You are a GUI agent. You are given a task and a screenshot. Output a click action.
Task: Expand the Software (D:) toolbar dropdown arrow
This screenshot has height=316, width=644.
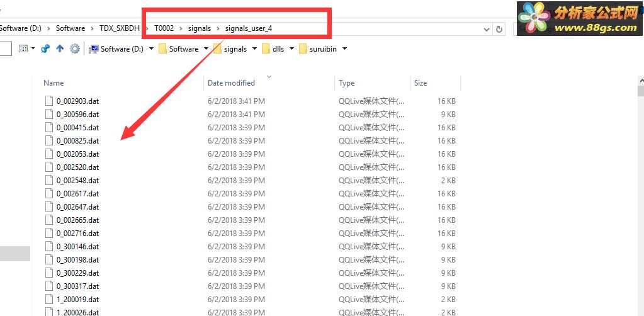pyautogui.click(x=151, y=49)
